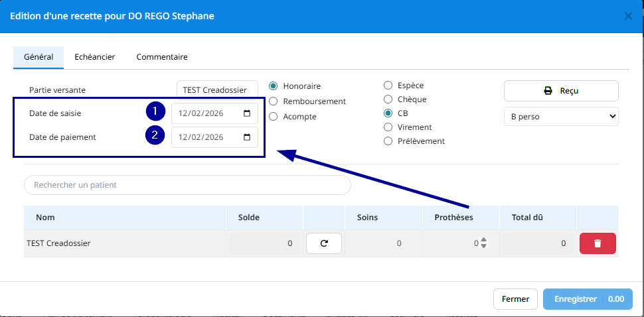The width and height of the screenshot is (644, 317).
Task: Open calendar picker for Date de paiement
Action: click(247, 138)
